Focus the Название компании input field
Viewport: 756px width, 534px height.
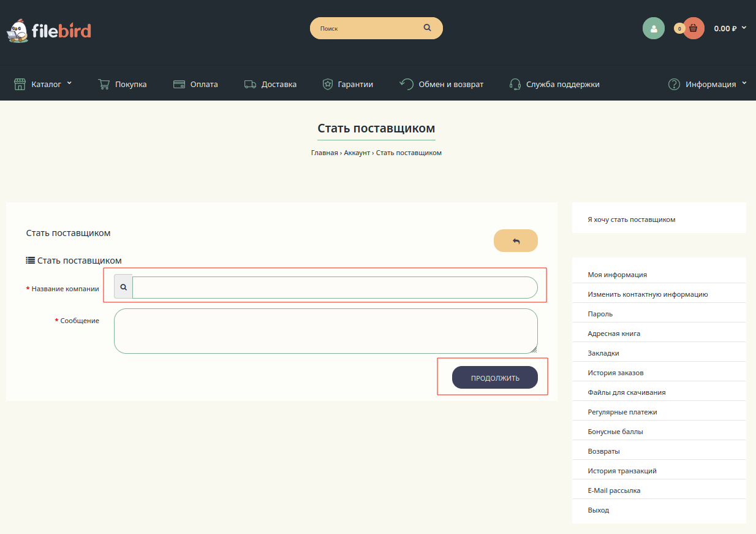pos(335,288)
